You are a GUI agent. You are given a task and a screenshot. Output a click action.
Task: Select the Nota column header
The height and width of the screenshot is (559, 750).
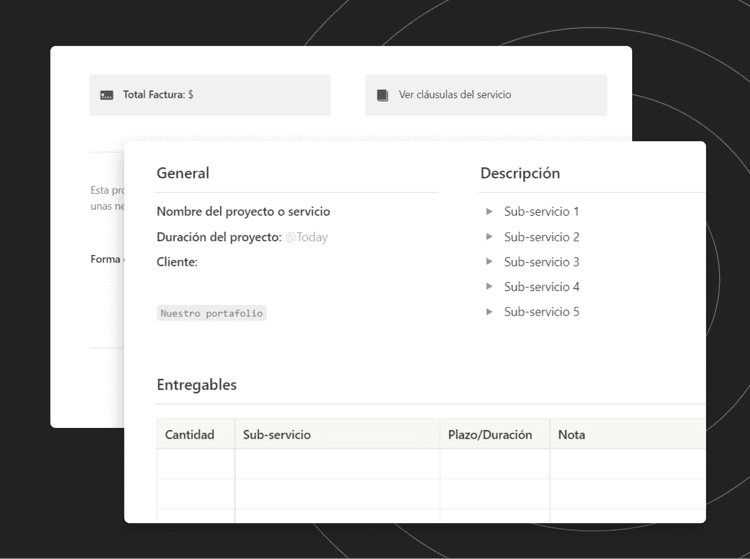click(572, 435)
